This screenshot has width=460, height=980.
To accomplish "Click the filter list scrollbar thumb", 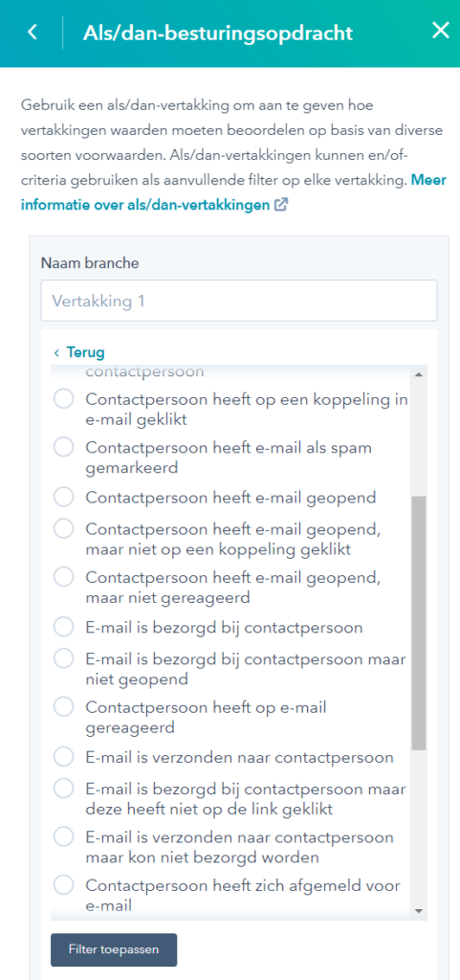I will [x=418, y=623].
